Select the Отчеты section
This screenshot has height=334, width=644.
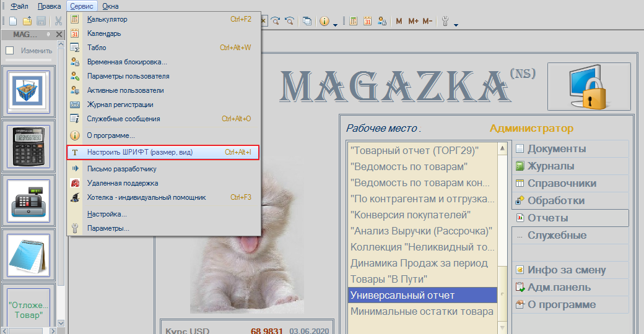tap(570, 218)
